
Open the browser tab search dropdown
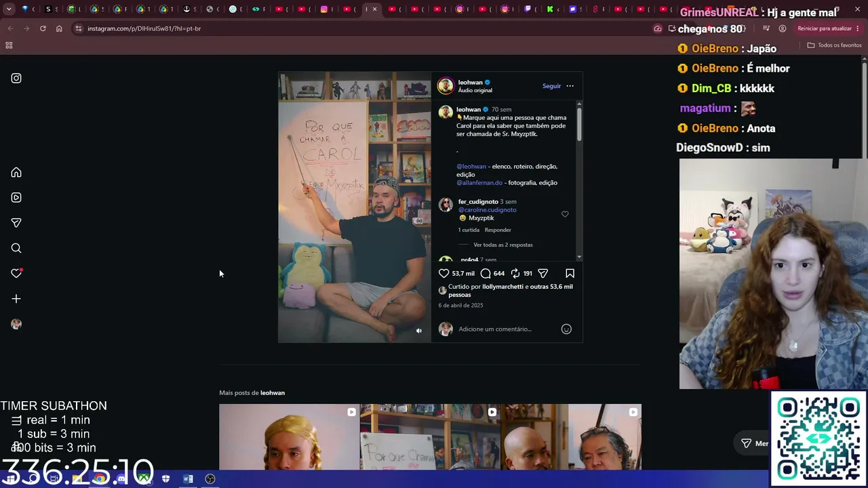tap(9, 9)
